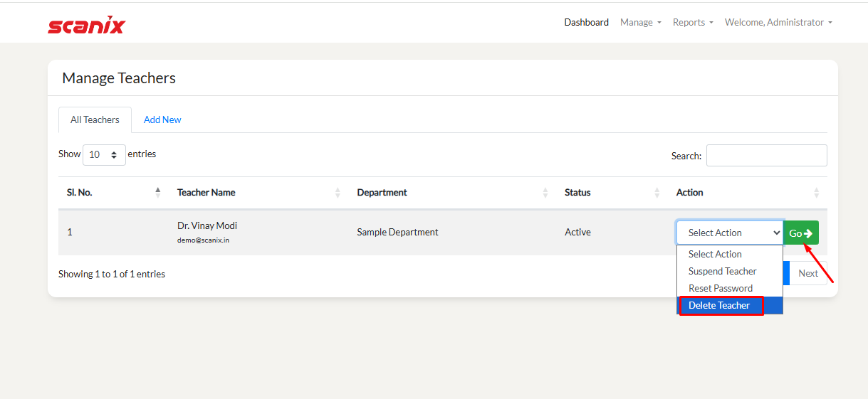Click the Scanix logo
Image resolution: width=868 pixels, height=399 pixels.
pos(86,26)
